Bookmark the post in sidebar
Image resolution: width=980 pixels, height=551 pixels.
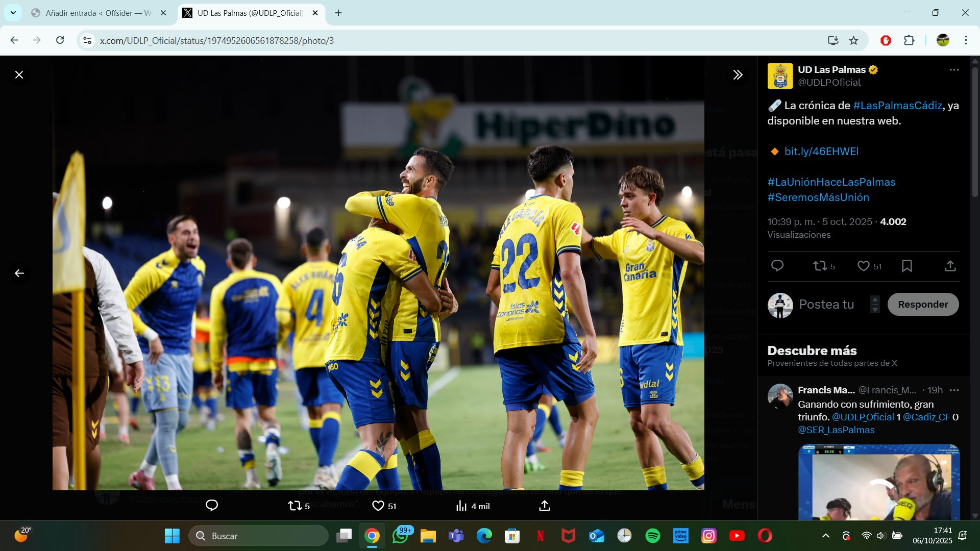907,266
